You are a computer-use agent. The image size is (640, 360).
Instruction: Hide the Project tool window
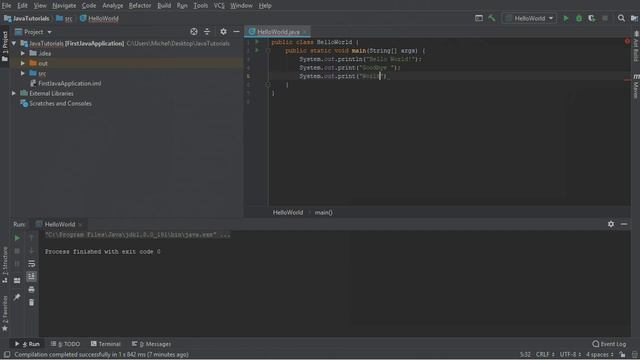pos(236,32)
